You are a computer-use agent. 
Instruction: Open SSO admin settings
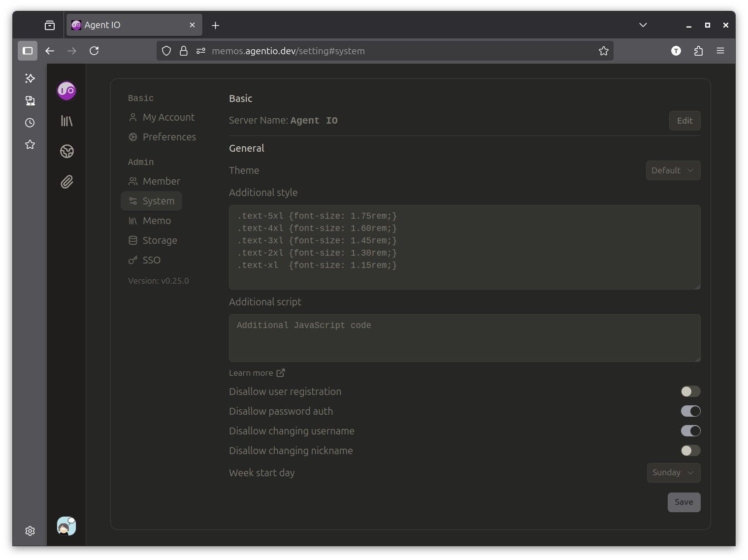click(x=144, y=260)
